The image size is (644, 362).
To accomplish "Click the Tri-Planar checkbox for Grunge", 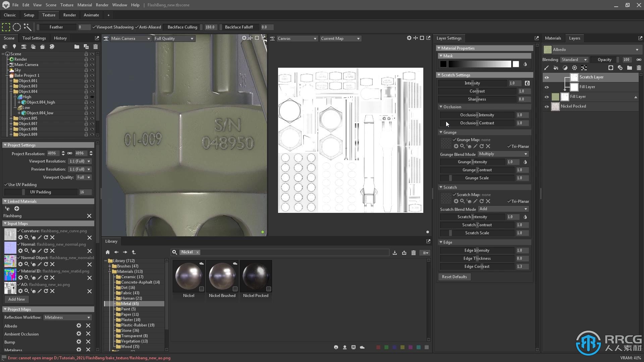I will [509, 146].
